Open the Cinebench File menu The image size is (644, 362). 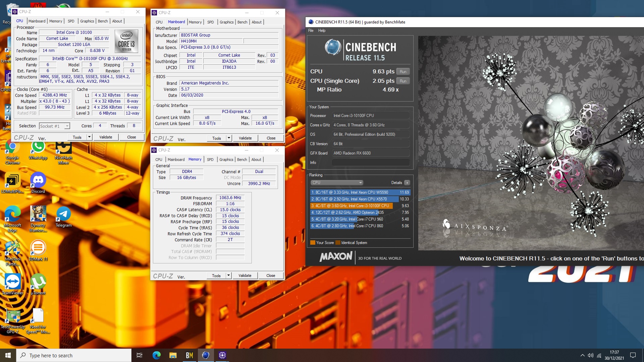tap(311, 31)
